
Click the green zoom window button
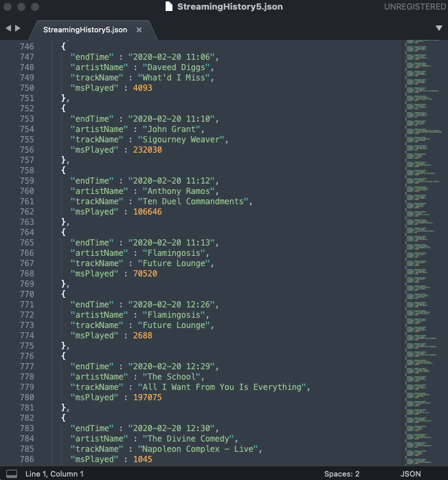(x=35, y=7)
